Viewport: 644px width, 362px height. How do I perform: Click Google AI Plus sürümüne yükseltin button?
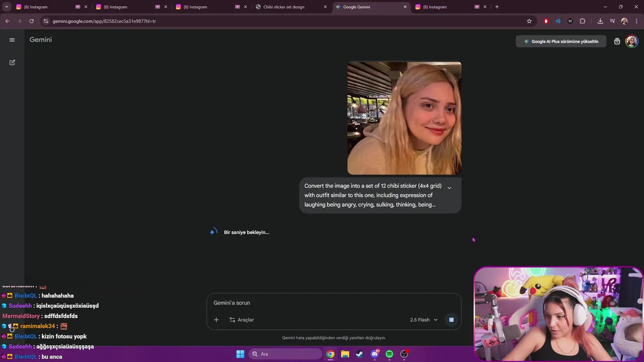click(x=561, y=41)
